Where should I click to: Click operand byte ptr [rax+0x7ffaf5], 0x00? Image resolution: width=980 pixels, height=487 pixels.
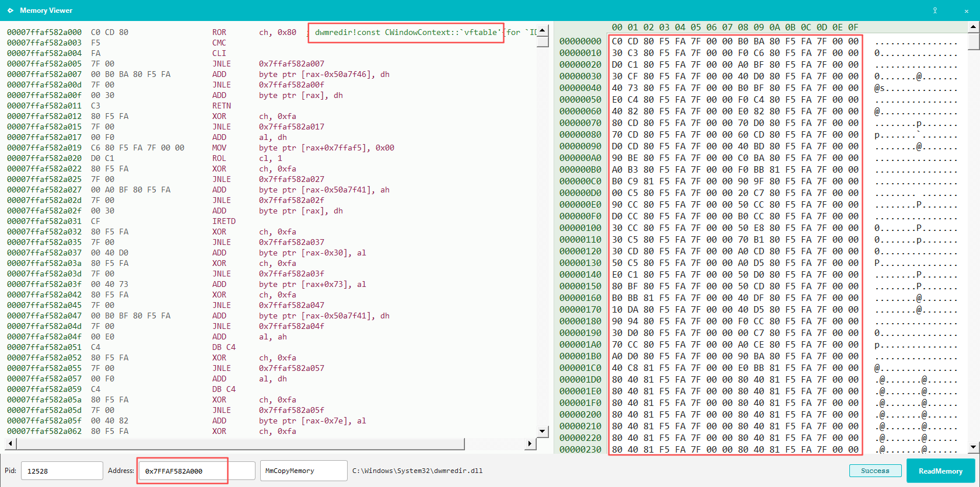(x=327, y=148)
